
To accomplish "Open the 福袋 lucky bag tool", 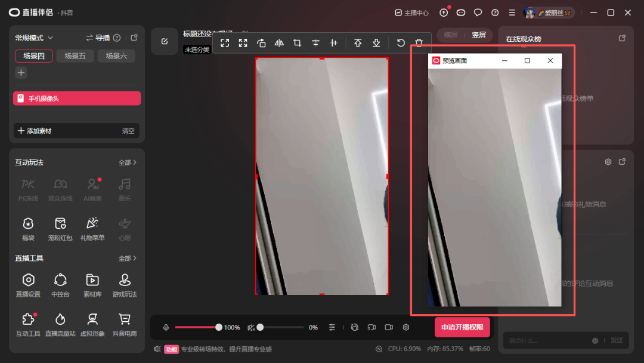I will tap(28, 229).
